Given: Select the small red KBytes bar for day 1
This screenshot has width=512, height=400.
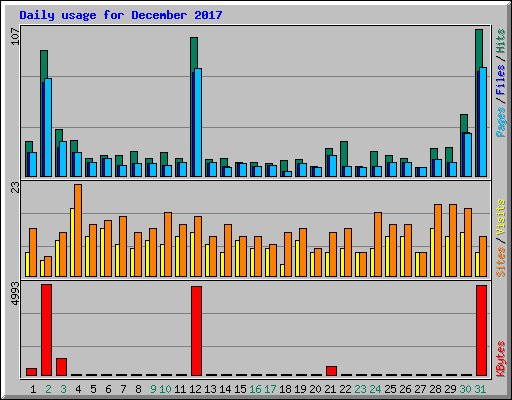Looking at the screenshot, I should (31, 372).
